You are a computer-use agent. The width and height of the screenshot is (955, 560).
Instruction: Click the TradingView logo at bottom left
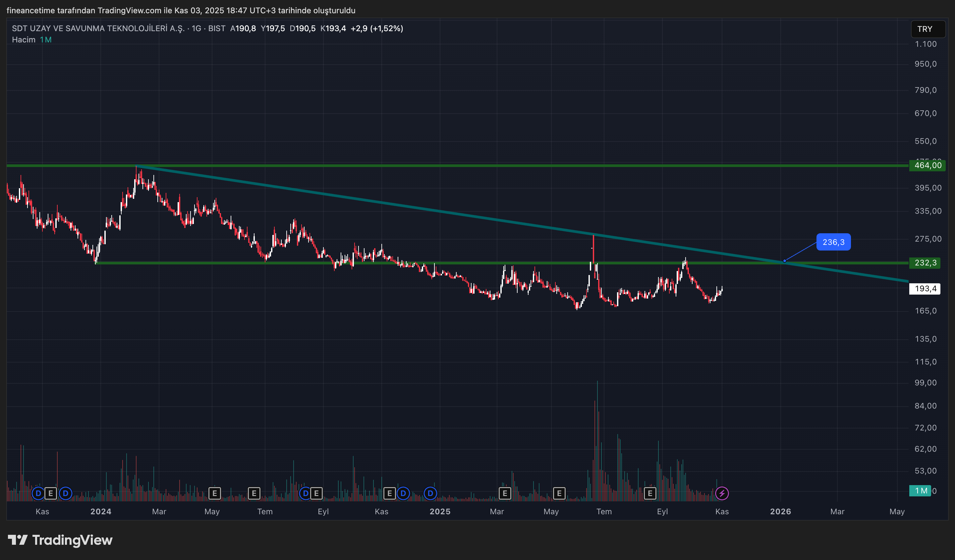pos(61,540)
